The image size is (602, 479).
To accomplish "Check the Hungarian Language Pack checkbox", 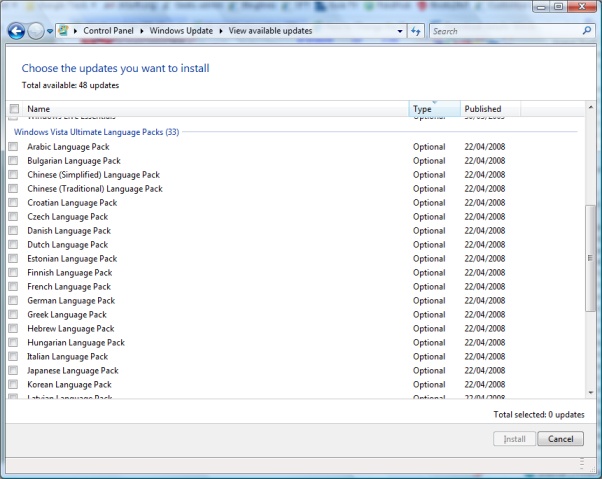I will 13,342.
